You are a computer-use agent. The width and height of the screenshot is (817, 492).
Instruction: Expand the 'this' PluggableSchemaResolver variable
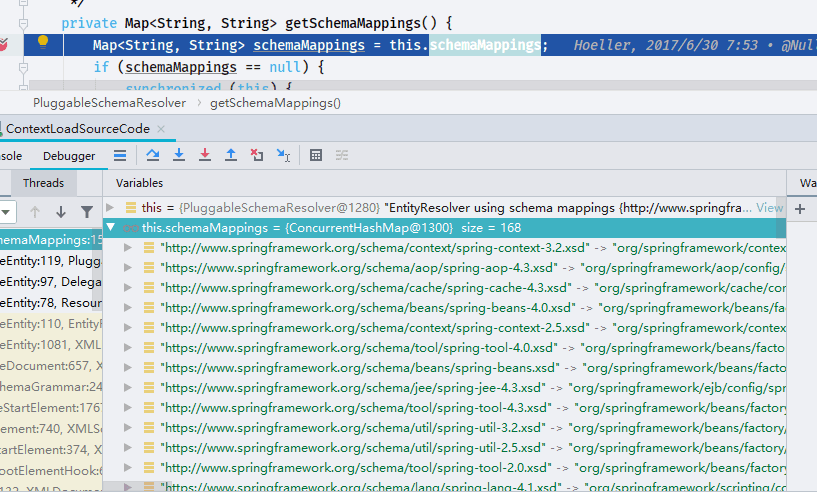[110, 207]
